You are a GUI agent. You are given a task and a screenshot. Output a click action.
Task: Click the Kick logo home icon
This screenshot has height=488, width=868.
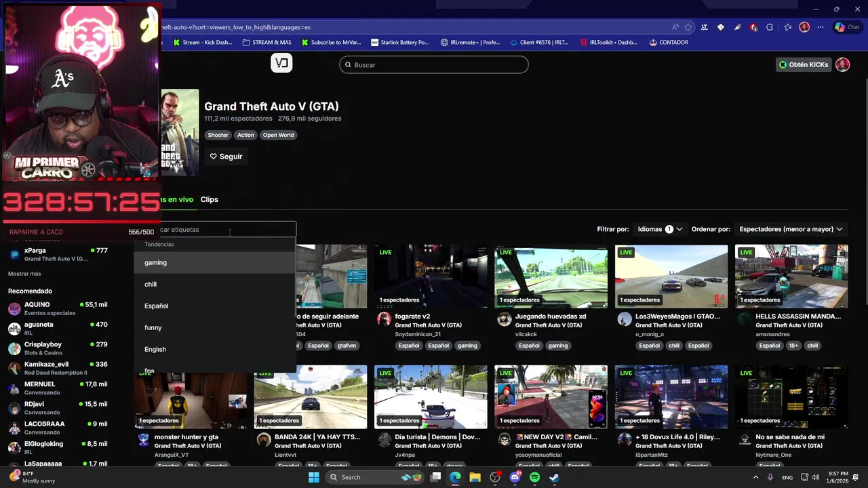[x=281, y=63]
